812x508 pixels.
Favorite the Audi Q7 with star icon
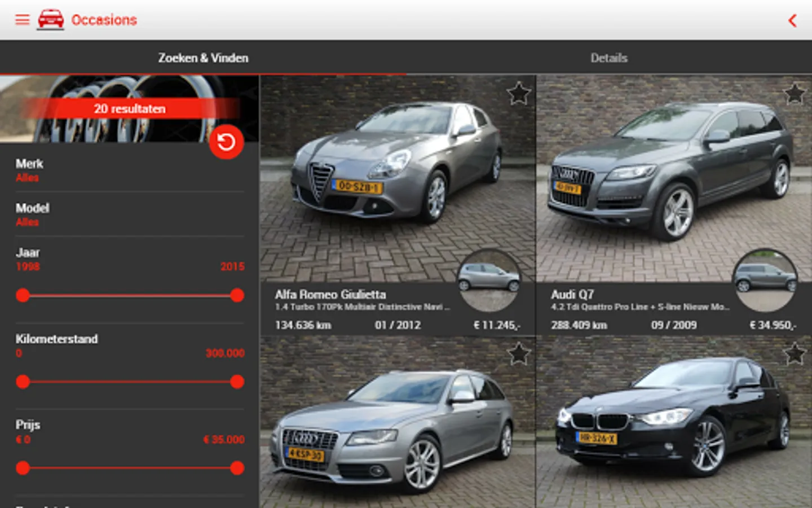(x=795, y=93)
